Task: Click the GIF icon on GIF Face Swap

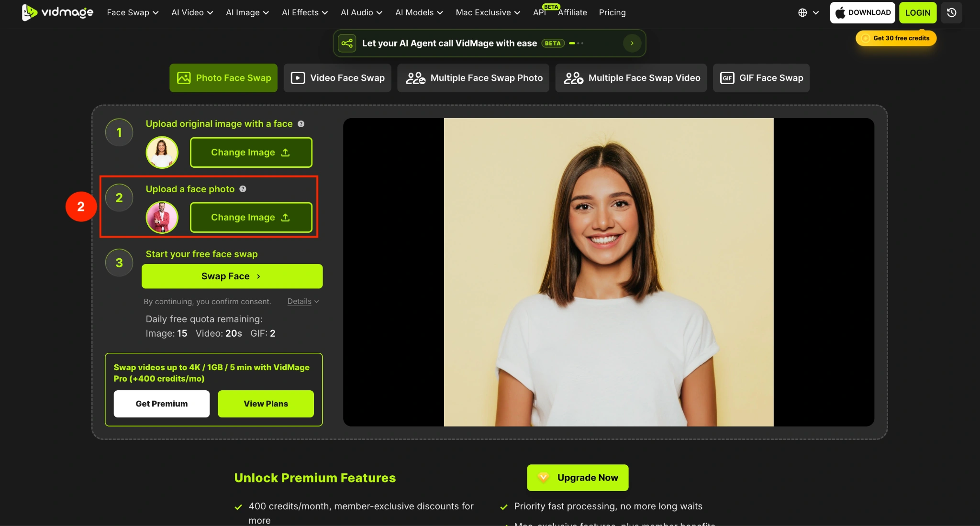Action: (727, 78)
